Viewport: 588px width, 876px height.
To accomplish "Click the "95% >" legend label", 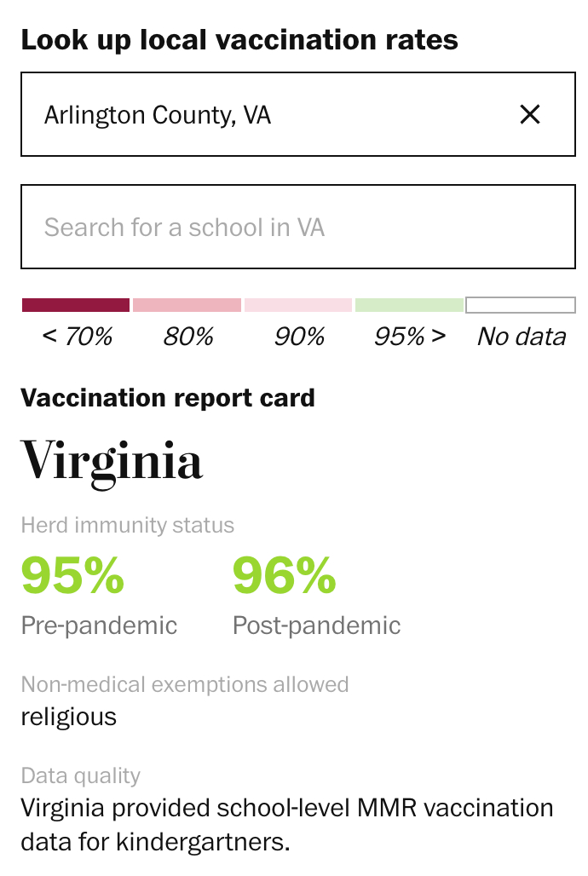I will tap(410, 337).
